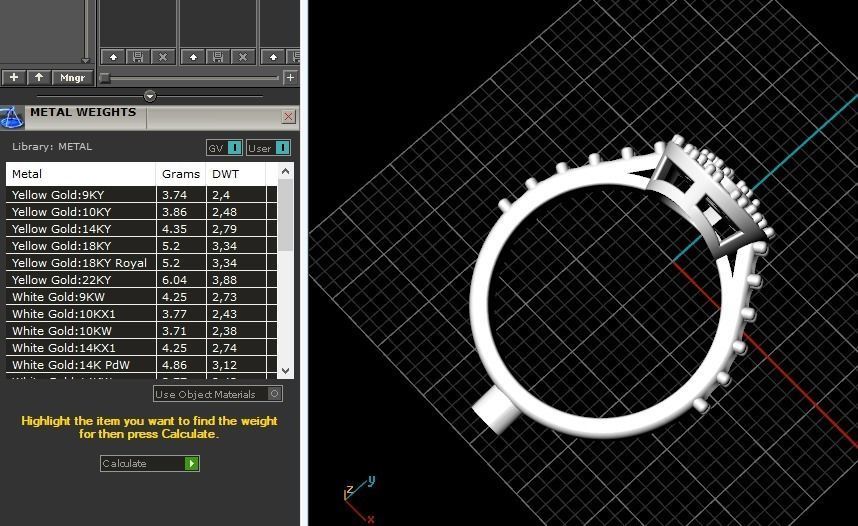Click X delete icon in the leftmost slot group
This screenshot has height=526, width=858.
163,57
